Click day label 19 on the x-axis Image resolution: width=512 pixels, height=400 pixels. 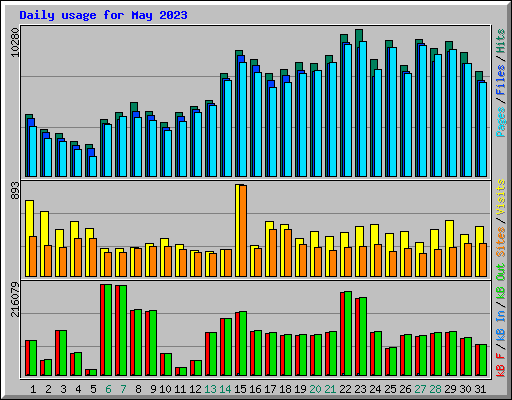300,389
